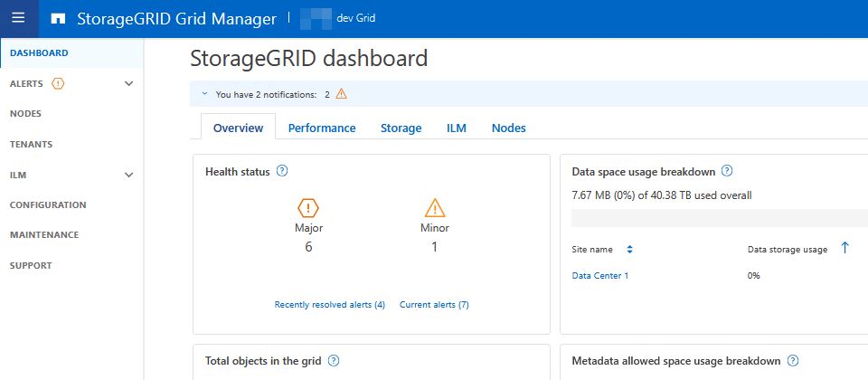Switch to the Nodes dashboard tab
The height and width of the screenshot is (380, 868).
pos(509,128)
